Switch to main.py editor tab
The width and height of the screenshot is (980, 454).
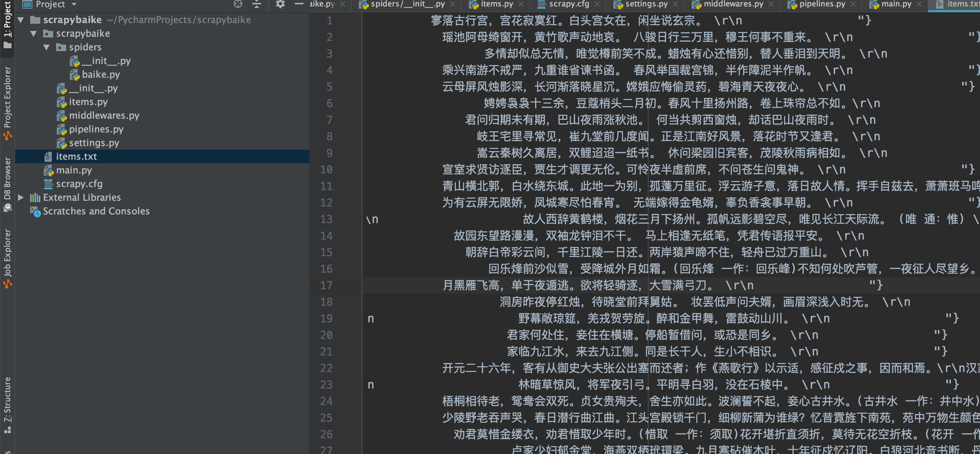pyautogui.click(x=896, y=4)
